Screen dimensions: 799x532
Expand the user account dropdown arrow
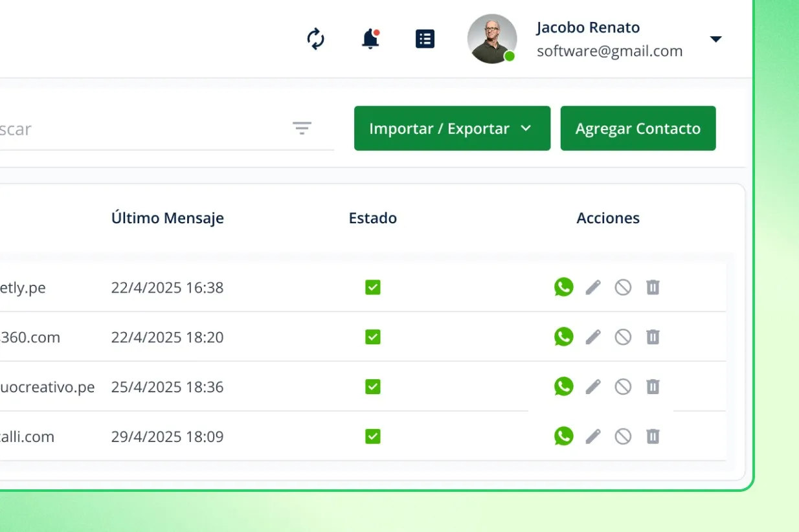tap(715, 39)
